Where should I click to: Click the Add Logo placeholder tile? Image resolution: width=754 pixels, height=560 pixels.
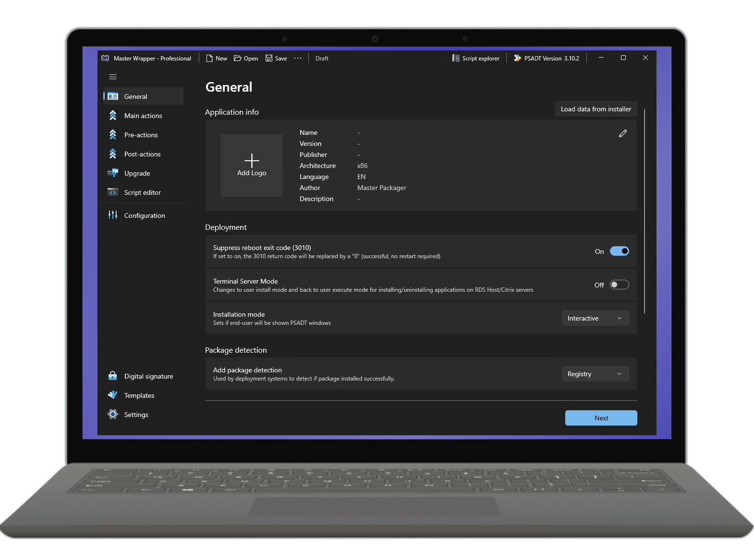click(252, 165)
